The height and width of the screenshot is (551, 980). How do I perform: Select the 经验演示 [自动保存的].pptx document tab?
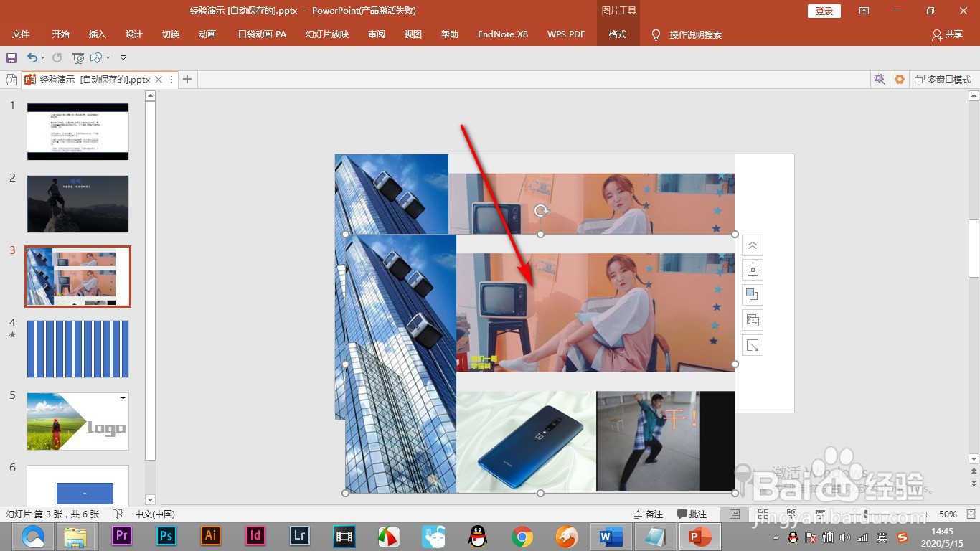pyautogui.click(x=95, y=80)
